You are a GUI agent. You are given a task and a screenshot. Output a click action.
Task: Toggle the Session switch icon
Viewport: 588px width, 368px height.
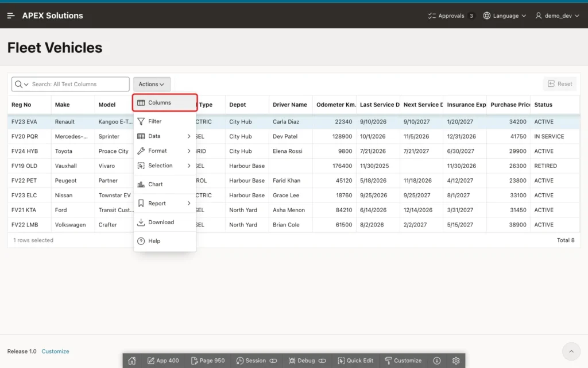point(273,361)
